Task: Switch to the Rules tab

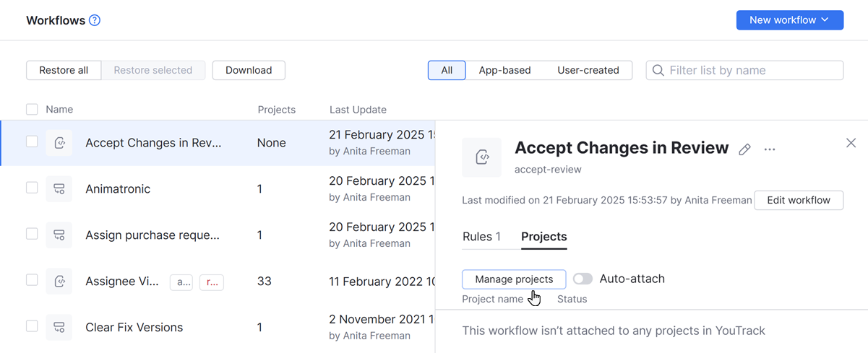Action: pyautogui.click(x=481, y=237)
